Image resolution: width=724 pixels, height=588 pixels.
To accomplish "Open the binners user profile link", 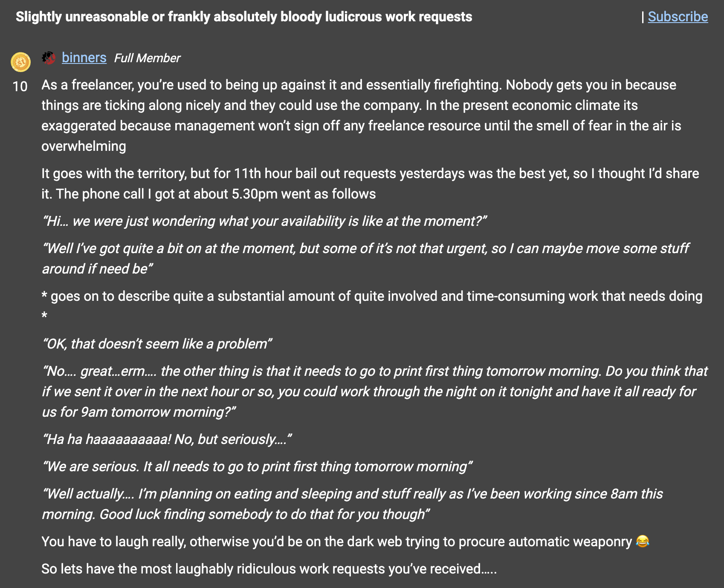I will click(x=84, y=58).
